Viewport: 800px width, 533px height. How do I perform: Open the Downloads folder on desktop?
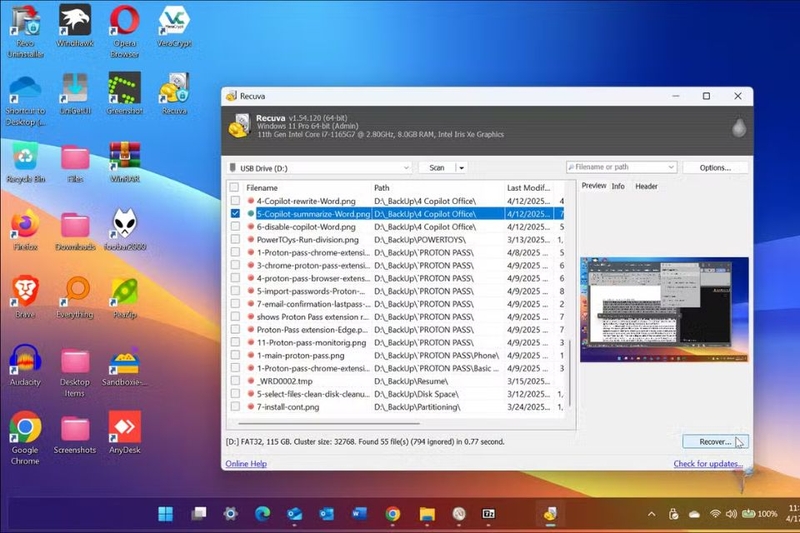click(75, 230)
